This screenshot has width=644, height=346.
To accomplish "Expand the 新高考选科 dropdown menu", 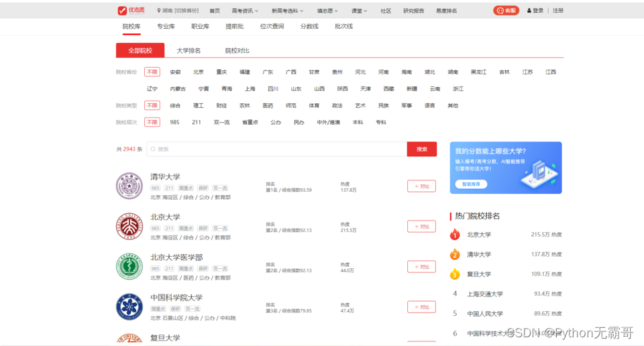I will 288,11.
